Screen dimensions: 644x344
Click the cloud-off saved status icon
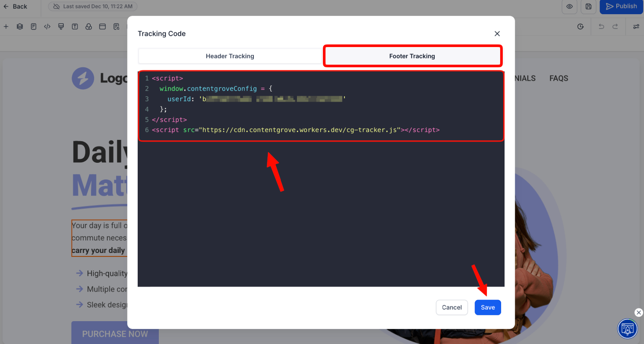point(56,7)
